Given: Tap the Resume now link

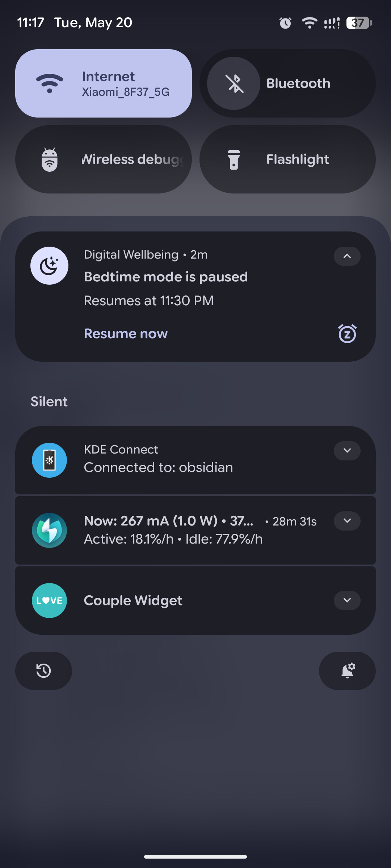Looking at the screenshot, I should coord(126,333).
